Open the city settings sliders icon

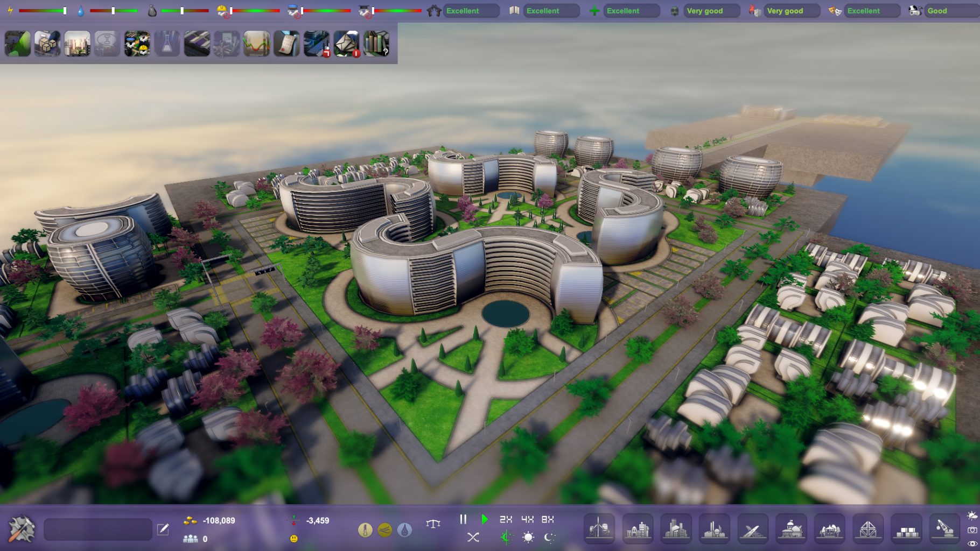317,44
